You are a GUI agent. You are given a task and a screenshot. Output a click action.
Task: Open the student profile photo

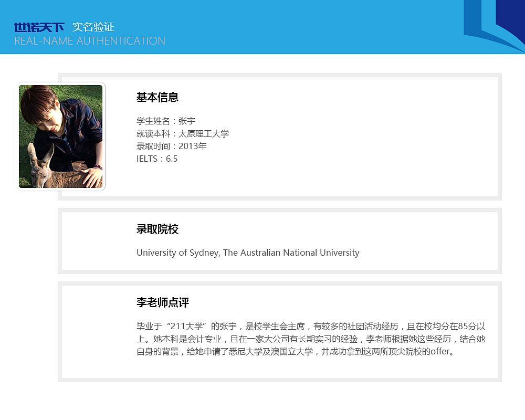tap(61, 136)
